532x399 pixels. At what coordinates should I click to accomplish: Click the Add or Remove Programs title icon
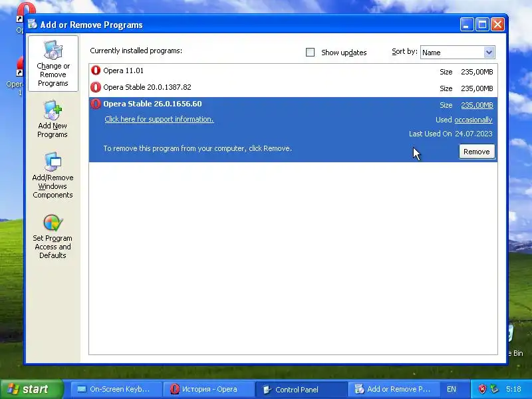pyautogui.click(x=33, y=24)
